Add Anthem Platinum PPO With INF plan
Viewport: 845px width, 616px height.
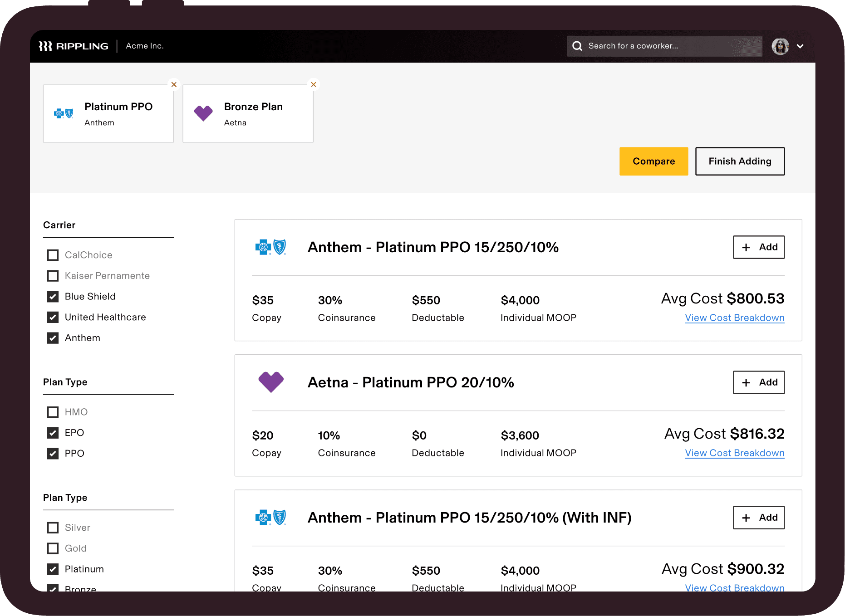[x=759, y=518]
